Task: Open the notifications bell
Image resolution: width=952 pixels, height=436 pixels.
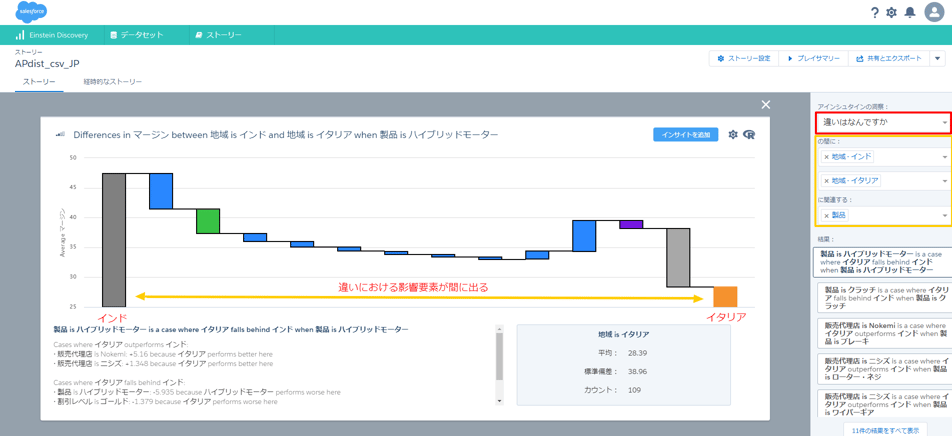Action: (910, 13)
